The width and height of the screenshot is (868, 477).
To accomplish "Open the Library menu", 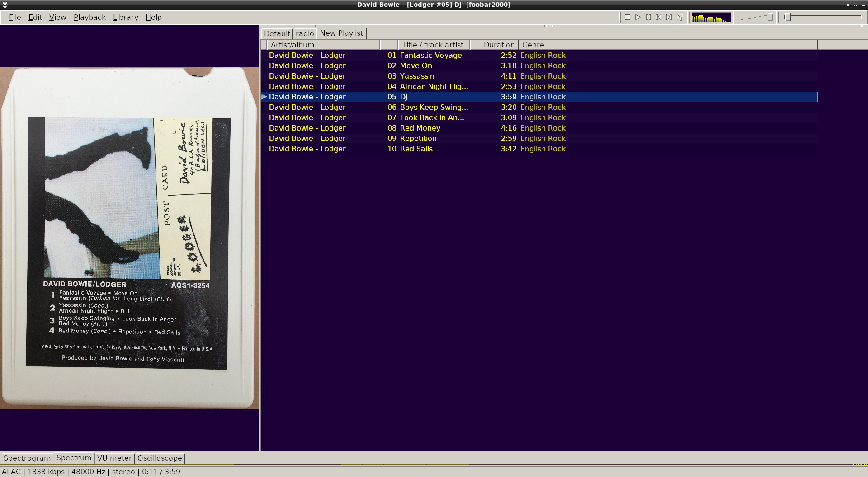I will click(125, 17).
